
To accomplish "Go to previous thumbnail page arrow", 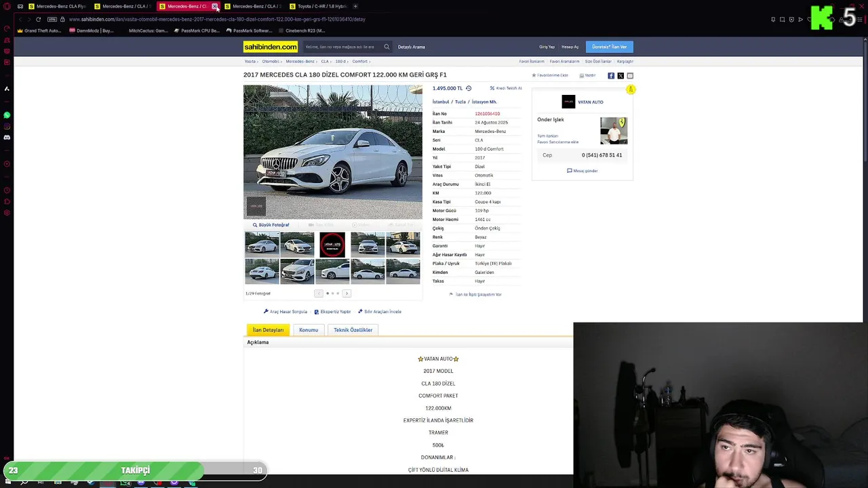I will click(319, 293).
